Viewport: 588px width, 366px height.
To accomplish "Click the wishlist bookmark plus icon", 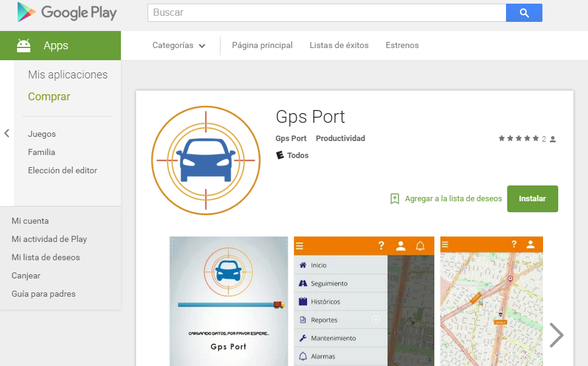I will point(395,199).
